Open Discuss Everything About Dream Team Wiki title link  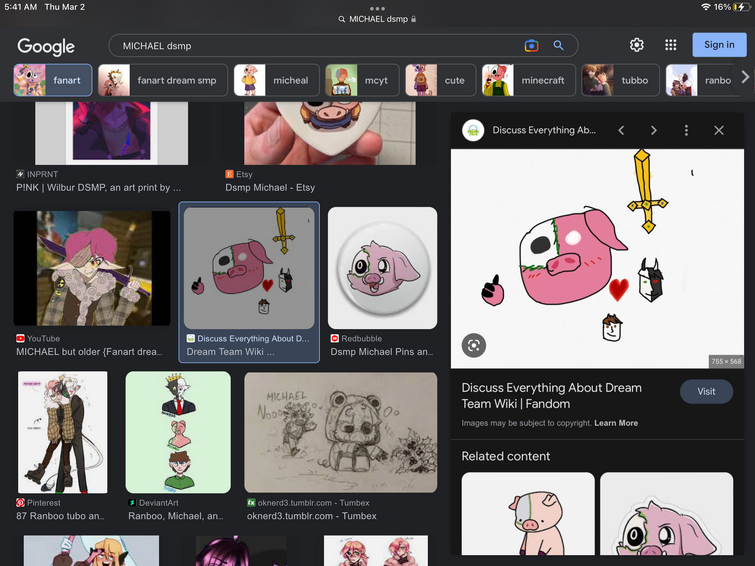(x=551, y=395)
